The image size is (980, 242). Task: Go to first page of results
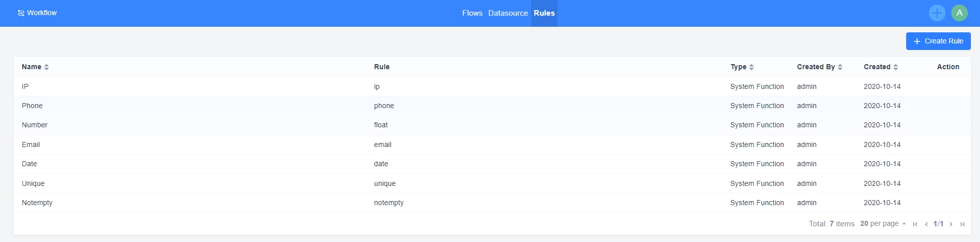[x=915, y=224]
